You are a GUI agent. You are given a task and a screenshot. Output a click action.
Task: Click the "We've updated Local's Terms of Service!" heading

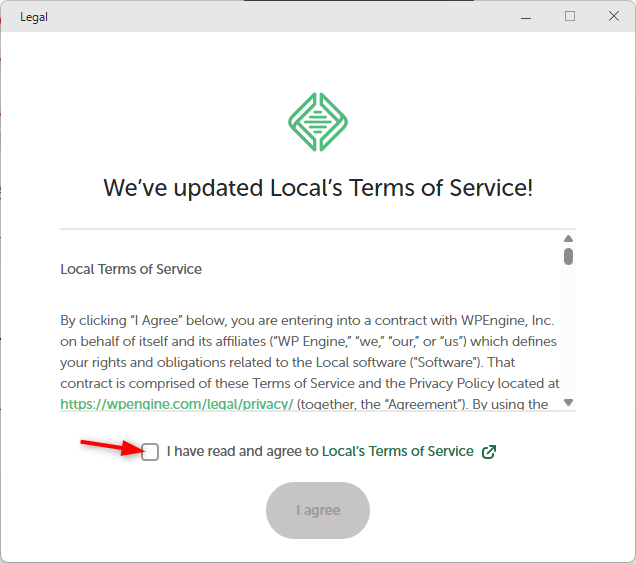(318, 188)
